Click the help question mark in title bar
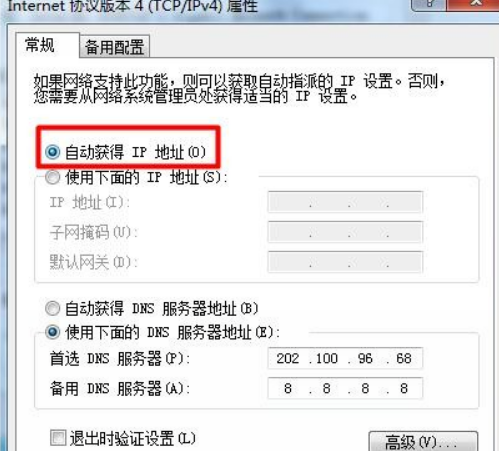Image resolution: width=499 pixels, height=451 pixels. [x=429, y=4]
